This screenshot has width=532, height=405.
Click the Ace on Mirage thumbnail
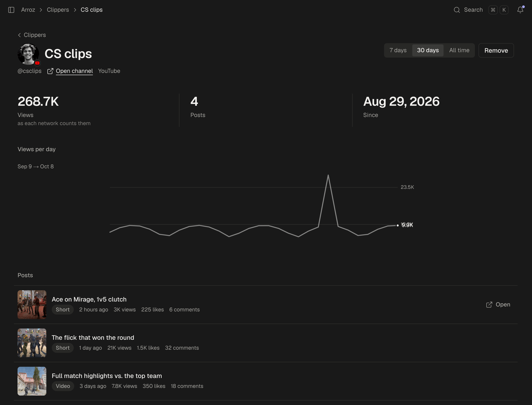tap(32, 305)
